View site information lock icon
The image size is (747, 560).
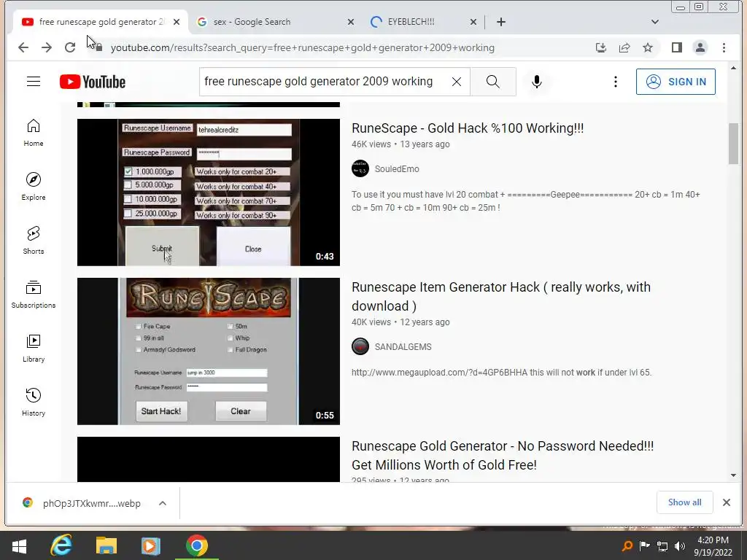pos(99,47)
